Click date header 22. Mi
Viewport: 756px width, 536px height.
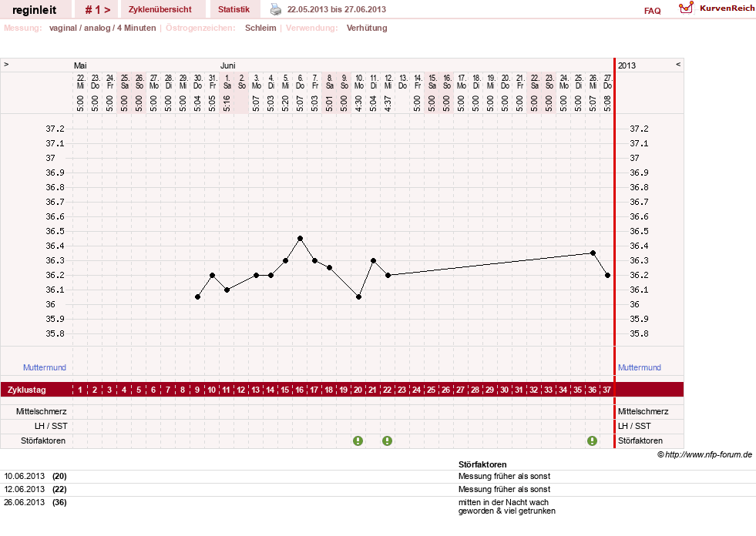click(80, 82)
